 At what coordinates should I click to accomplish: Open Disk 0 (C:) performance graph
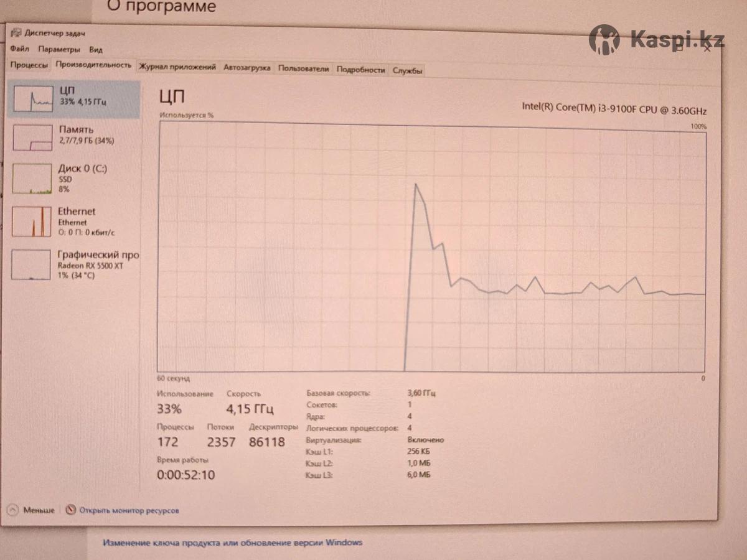point(32,179)
